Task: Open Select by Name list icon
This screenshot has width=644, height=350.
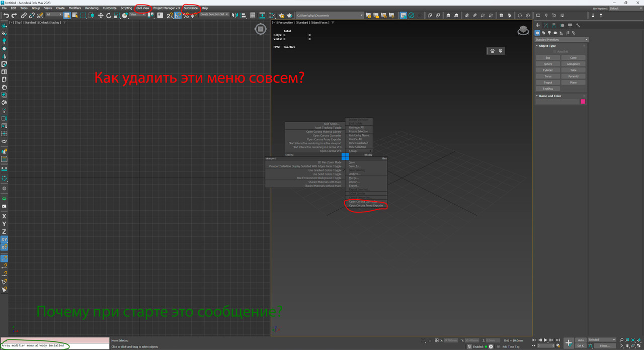Action: (74, 15)
